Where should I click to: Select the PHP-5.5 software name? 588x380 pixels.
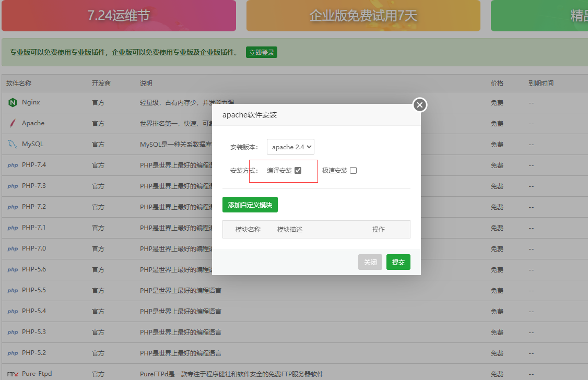click(x=34, y=290)
